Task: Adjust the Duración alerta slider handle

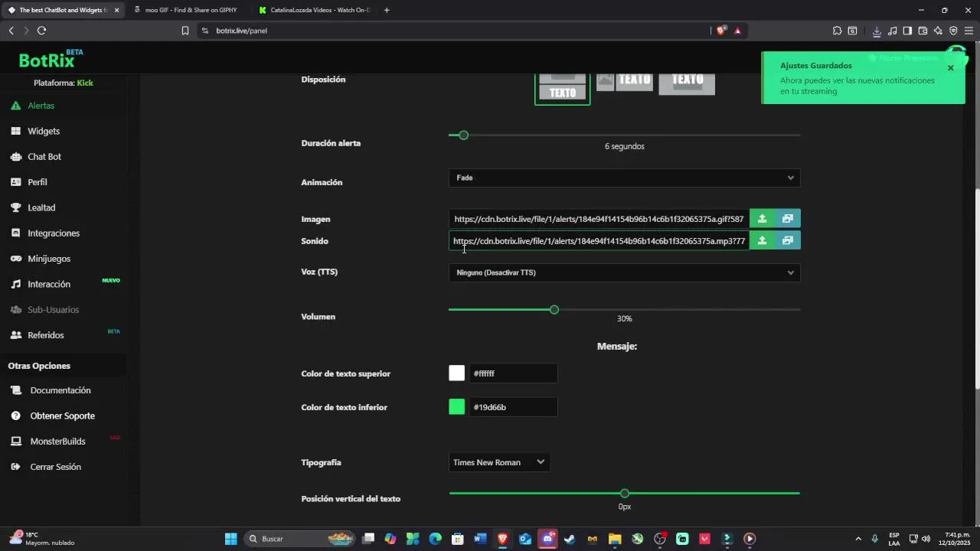Action: 463,135
